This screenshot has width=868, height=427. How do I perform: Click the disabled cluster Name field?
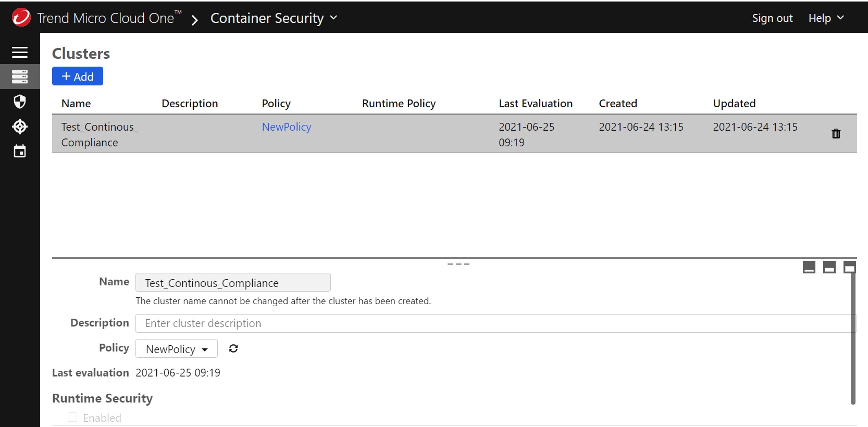click(233, 282)
